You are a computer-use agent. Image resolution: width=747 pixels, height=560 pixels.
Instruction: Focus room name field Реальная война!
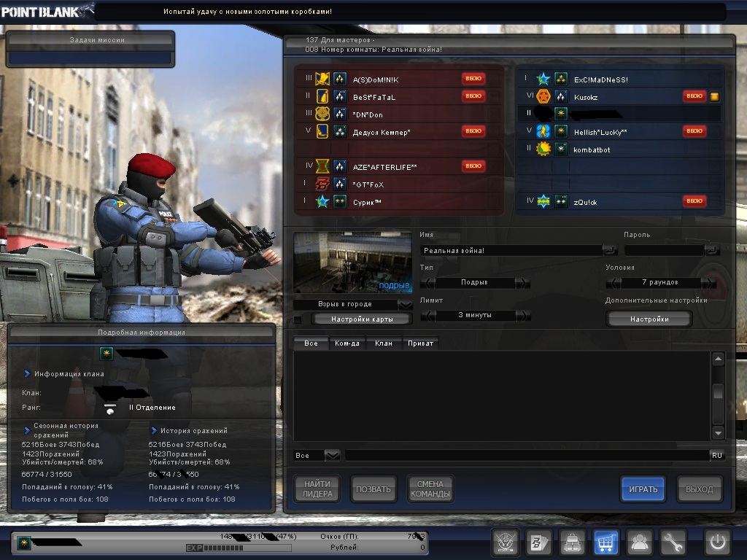coord(511,251)
